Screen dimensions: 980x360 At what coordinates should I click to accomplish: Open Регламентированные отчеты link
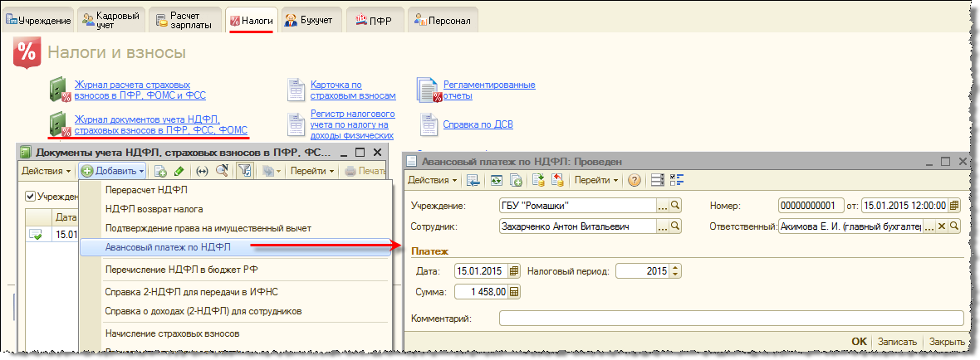489,90
